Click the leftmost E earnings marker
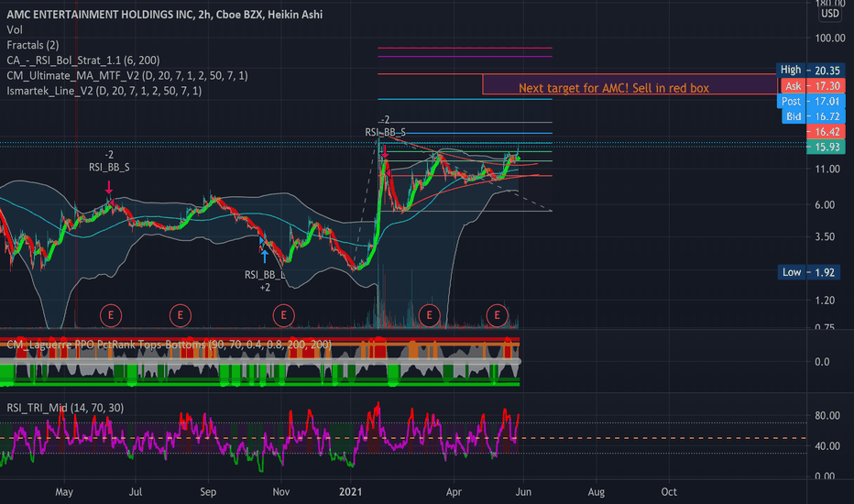The width and height of the screenshot is (854, 504). pyautogui.click(x=111, y=315)
